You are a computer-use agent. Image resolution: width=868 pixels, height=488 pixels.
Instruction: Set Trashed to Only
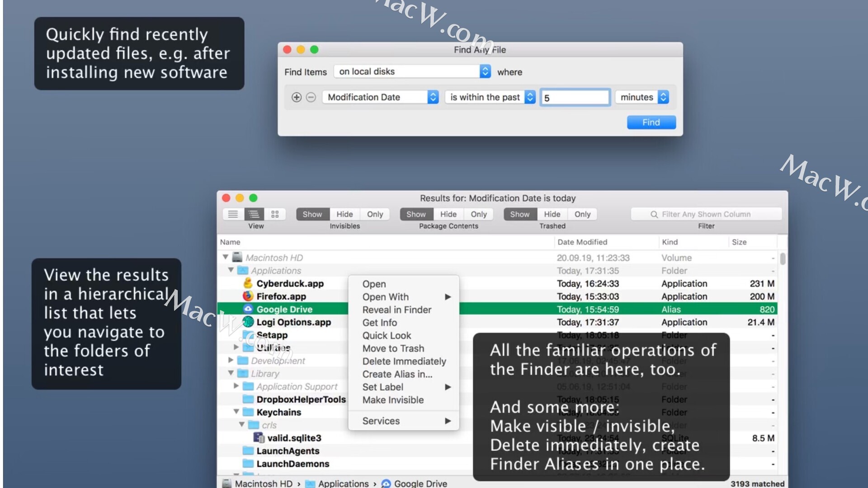coord(582,214)
